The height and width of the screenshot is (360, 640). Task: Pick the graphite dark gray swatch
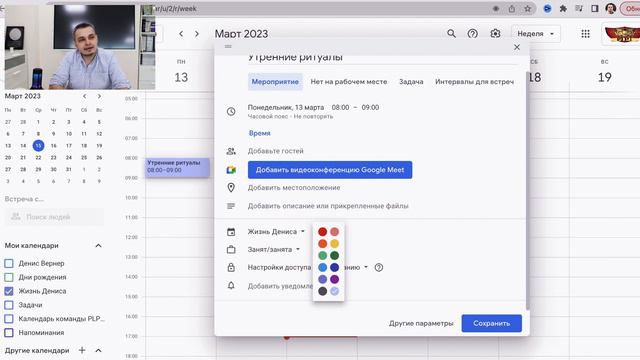[x=322, y=291]
